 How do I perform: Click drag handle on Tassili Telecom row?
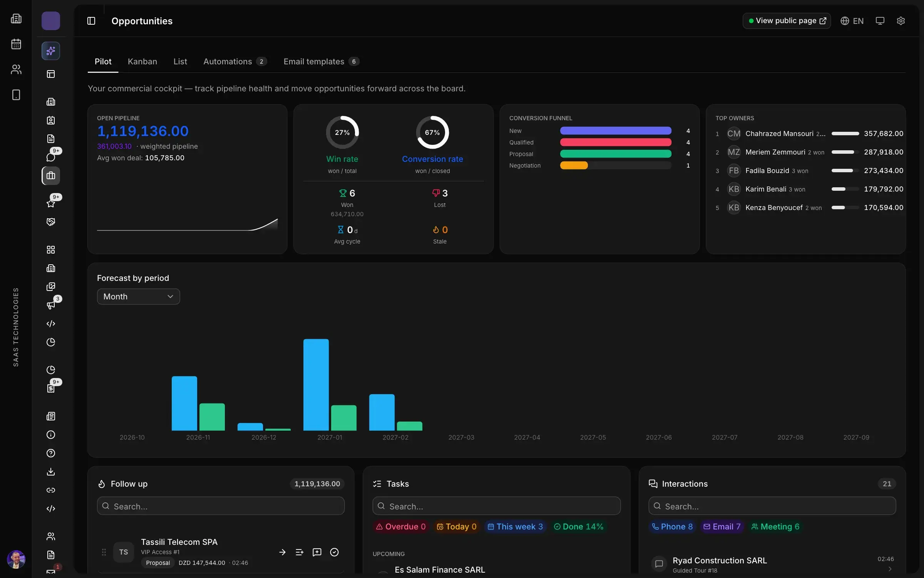click(104, 552)
